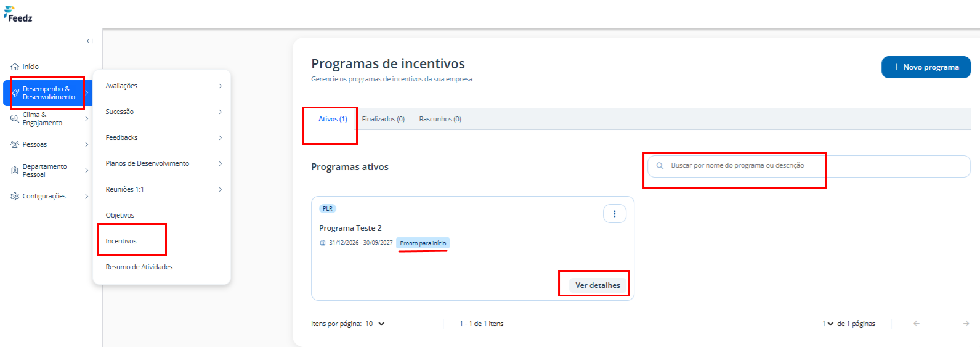Click the Feedz logo

point(18,15)
